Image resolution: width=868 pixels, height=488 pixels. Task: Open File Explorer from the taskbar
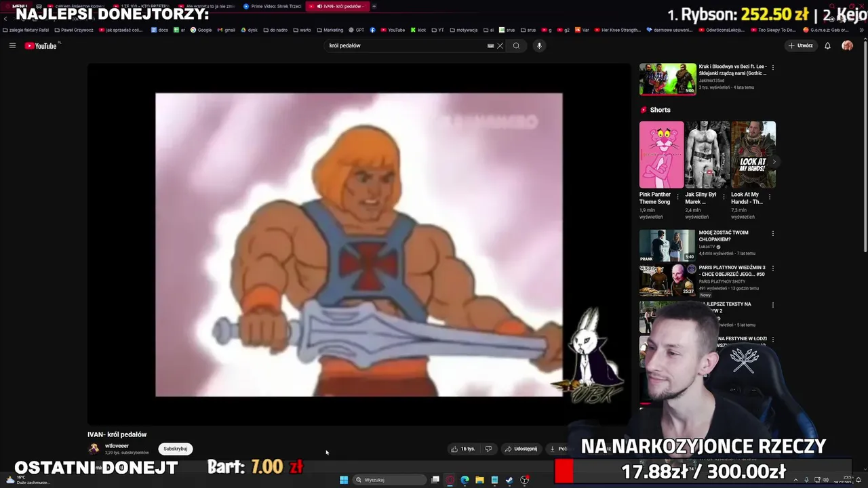(x=479, y=480)
